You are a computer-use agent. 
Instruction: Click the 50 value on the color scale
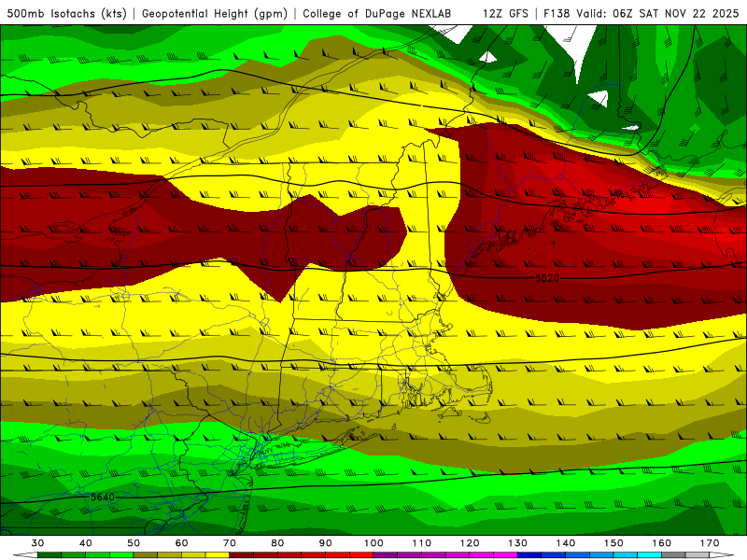(134, 543)
